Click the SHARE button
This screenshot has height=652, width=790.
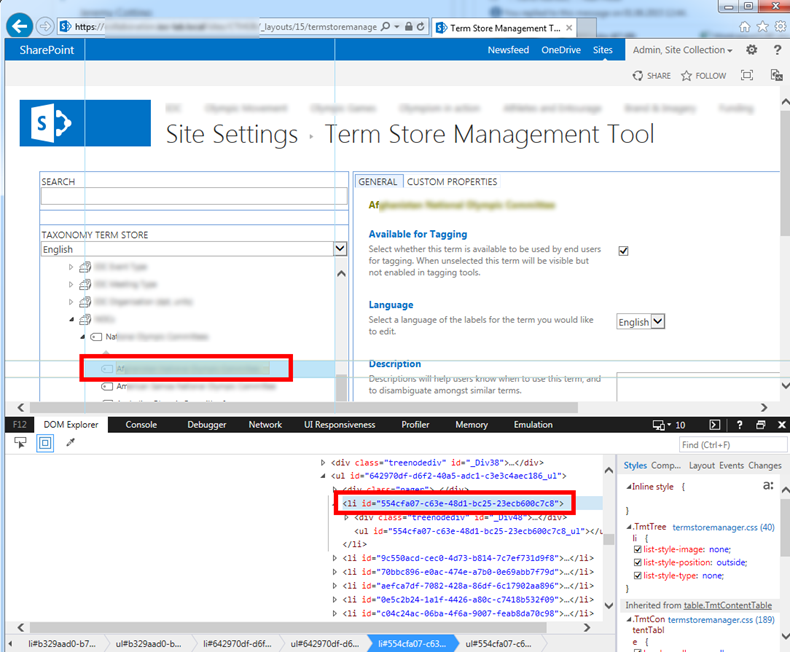coord(651,76)
